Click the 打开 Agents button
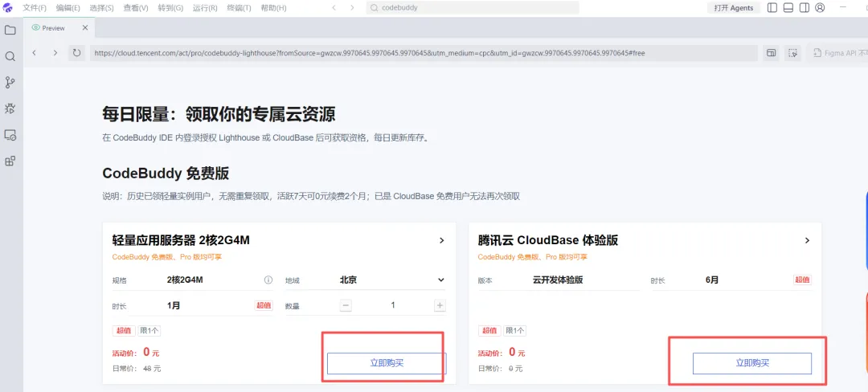Screen dimensions: 868x392 tap(734, 8)
